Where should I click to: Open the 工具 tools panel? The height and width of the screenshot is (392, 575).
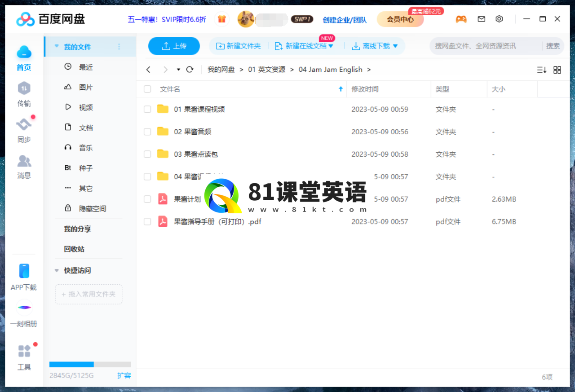tap(24, 357)
